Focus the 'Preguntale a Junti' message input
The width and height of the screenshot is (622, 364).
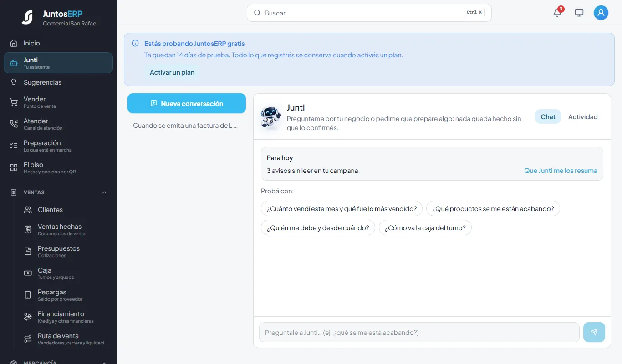pos(419,332)
